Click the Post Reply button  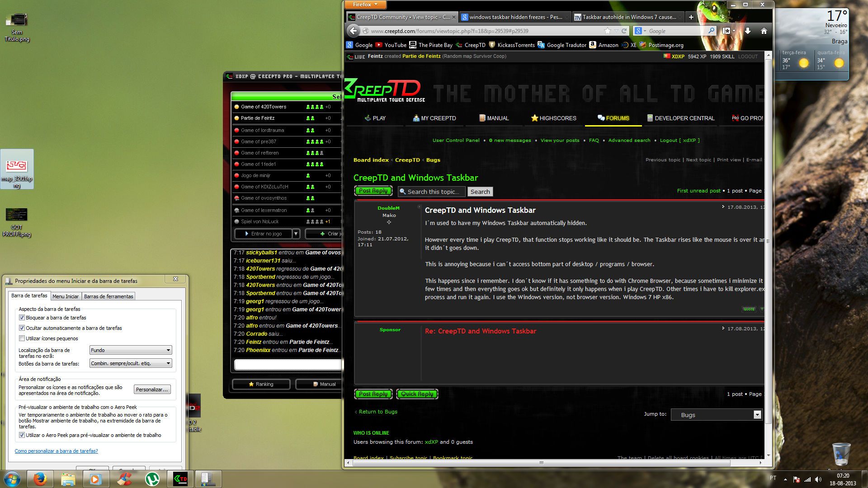373,191
